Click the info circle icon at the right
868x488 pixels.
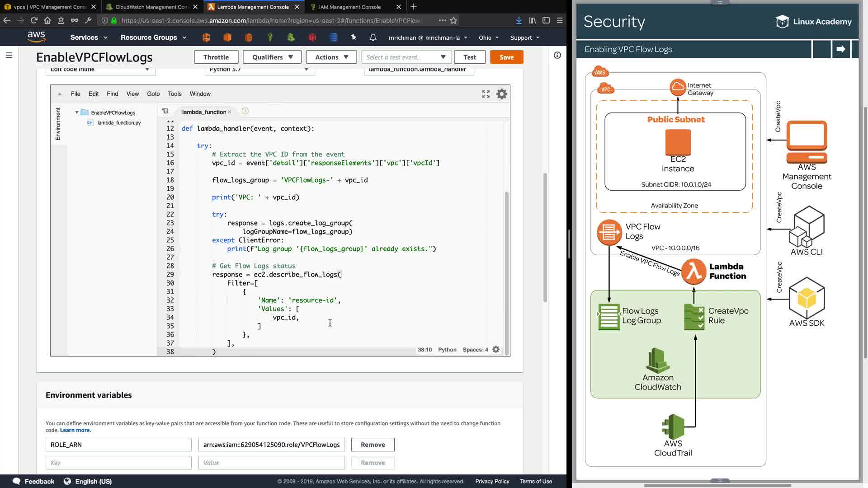click(557, 55)
